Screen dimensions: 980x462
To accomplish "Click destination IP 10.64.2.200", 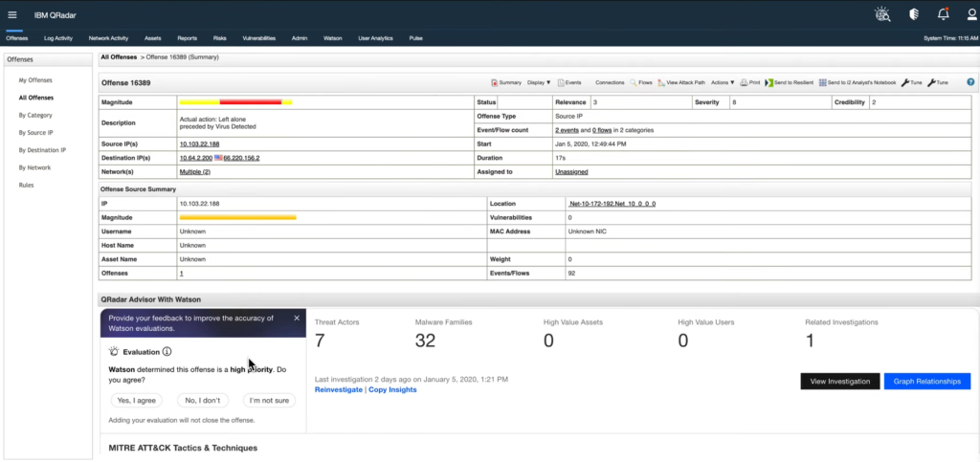I will [x=195, y=158].
